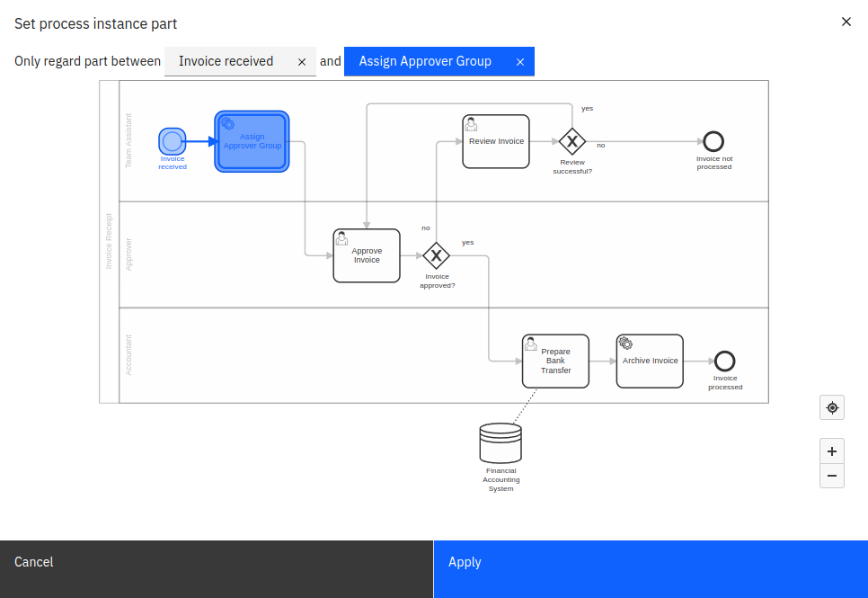The height and width of the screenshot is (598, 868).
Task: Click the reset viewport crosshair icon
Action: 831,407
